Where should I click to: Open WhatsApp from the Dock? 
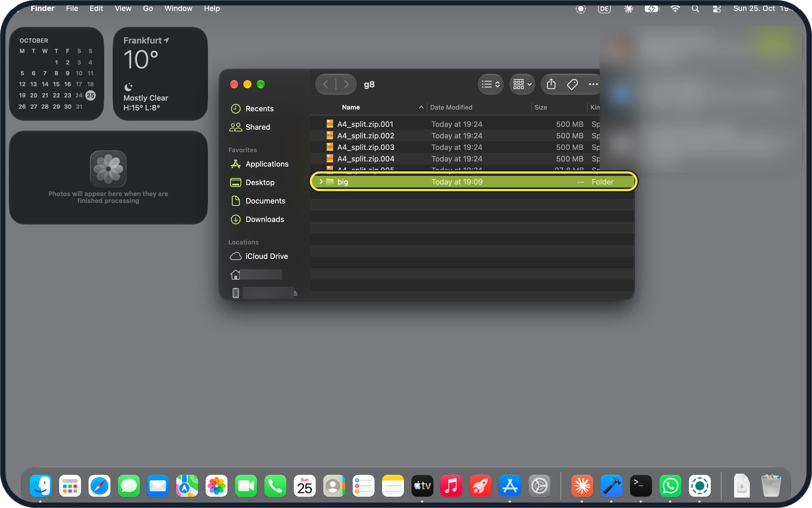670,486
